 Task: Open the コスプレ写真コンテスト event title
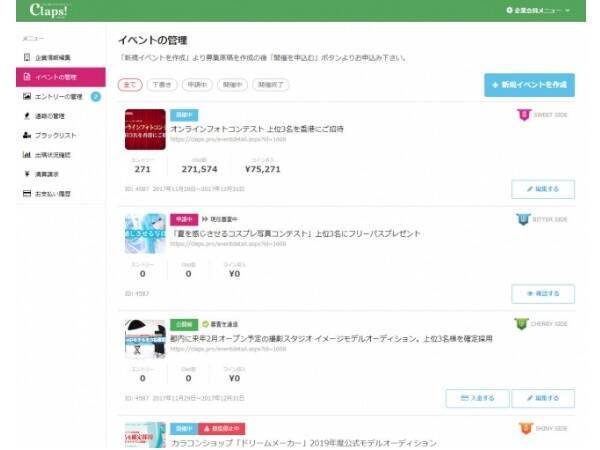click(x=295, y=233)
